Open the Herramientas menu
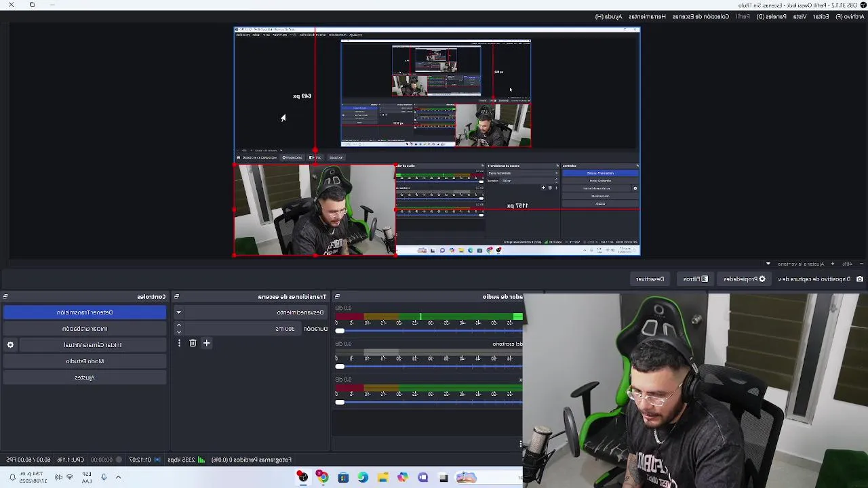Viewport: 868px width, 488px height. pyautogui.click(x=647, y=16)
